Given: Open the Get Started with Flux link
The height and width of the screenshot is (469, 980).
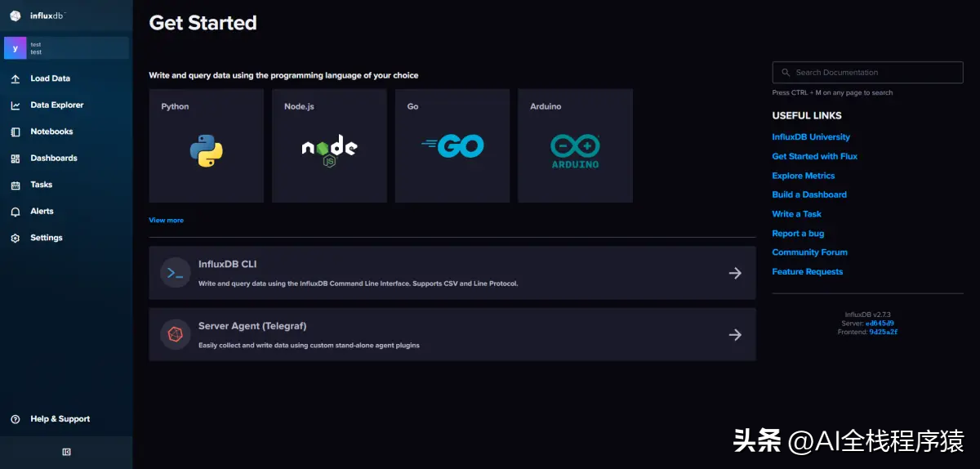Looking at the screenshot, I should point(814,156).
